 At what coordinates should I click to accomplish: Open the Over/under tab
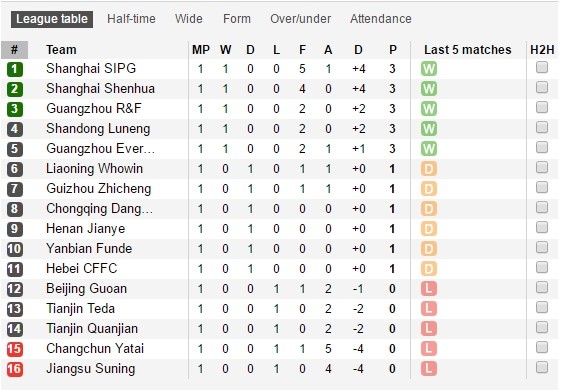300,19
